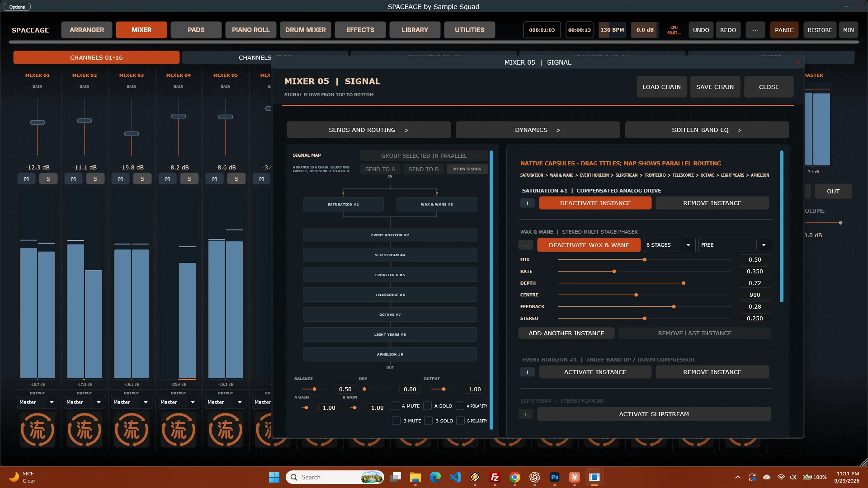The width and height of the screenshot is (868, 488).
Task: Enable the B SOLO checkbox
Action: (x=429, y=421)
